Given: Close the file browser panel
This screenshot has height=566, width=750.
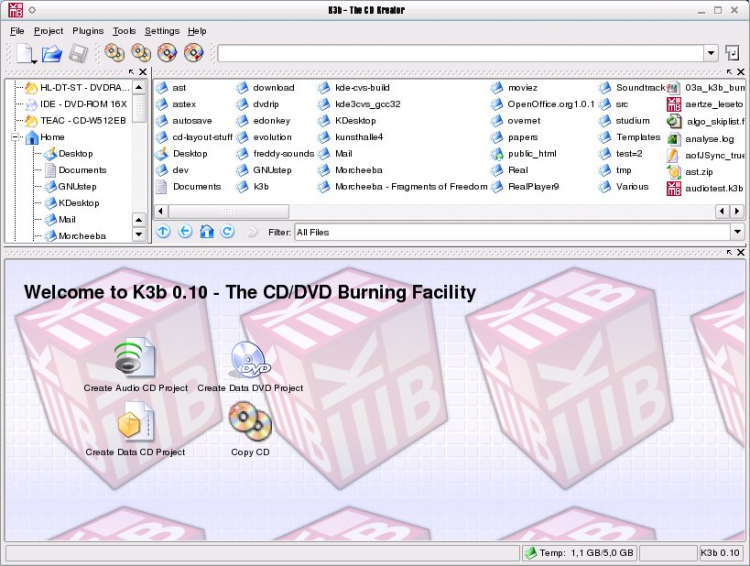Looking at the screenshot, I should [740, 72].
